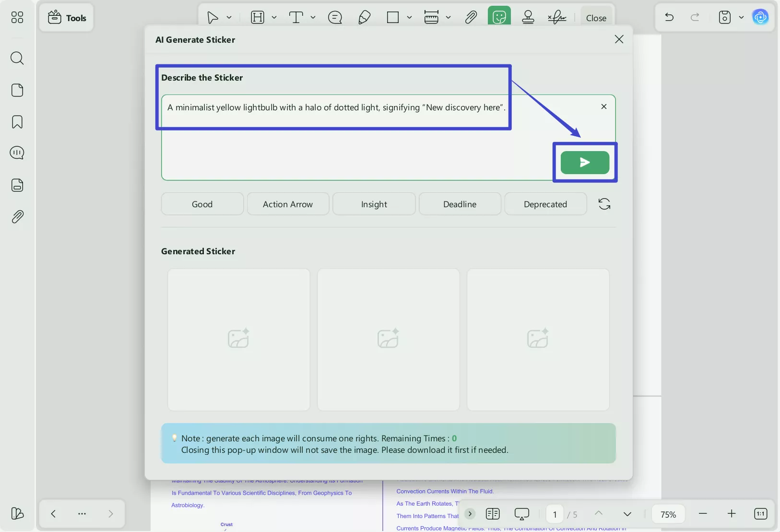Viewport: 780px width, 532px height.
Task: Go to next page with down chevron
Action: (627, 514)
